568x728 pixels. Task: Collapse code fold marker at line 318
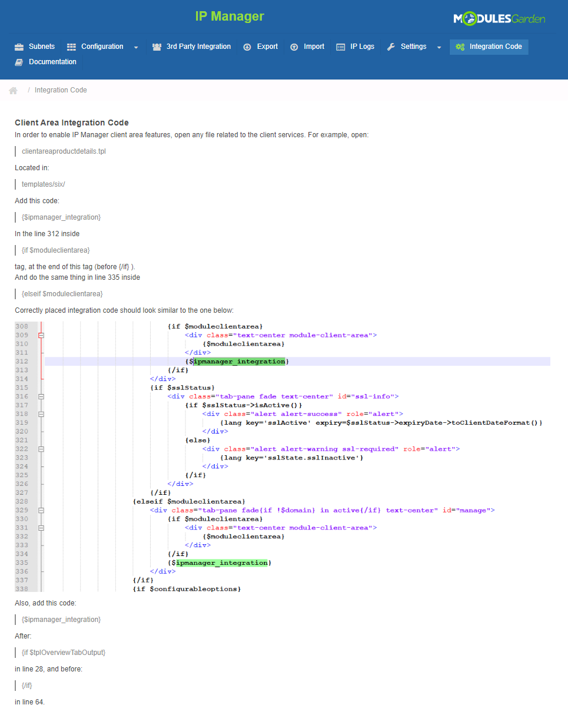41,414
